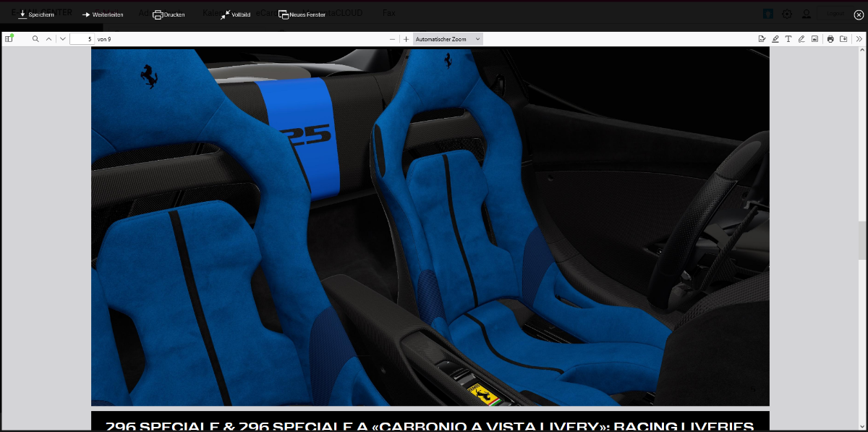Download the PDF via toolbar save icon
Viewport: 868px width, 432px height.
843,39
